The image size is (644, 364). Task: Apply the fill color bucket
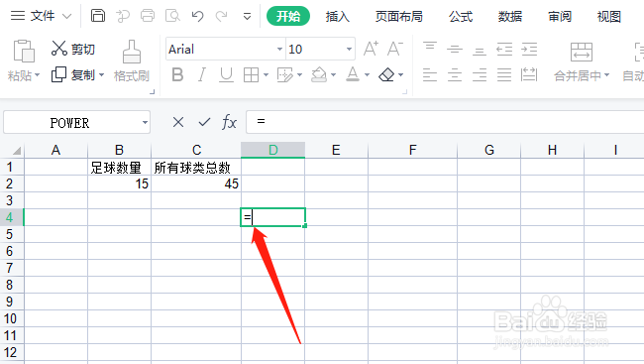point(319,74)
